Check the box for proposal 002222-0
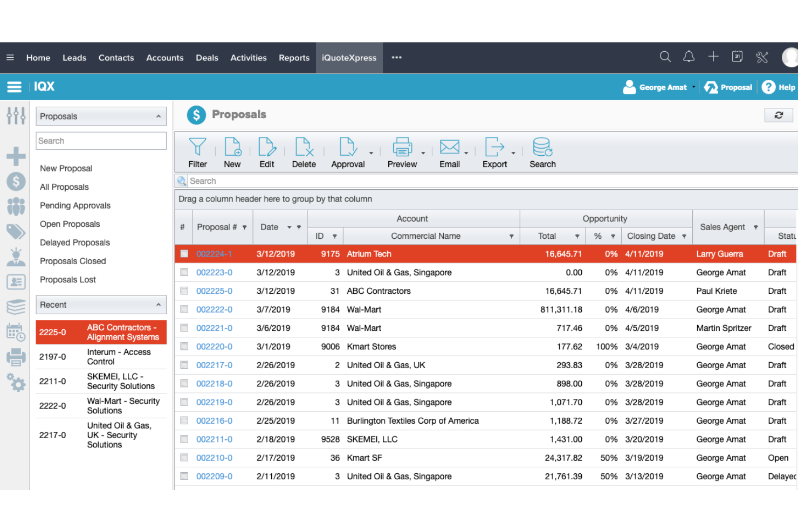This screenshot has height=532, width=798. [184, 309]
